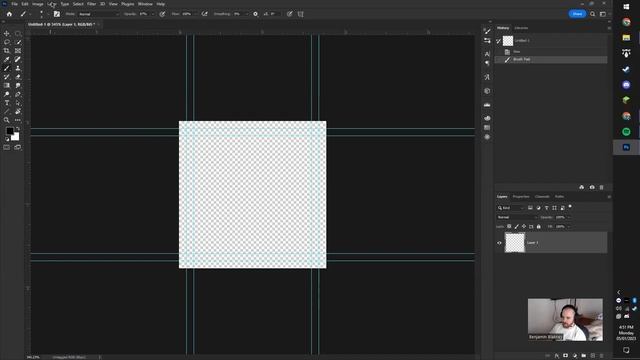Switch to the Channels tab
Screen dimensions: 640x360
pyautogui.click(x=542, y=197)
